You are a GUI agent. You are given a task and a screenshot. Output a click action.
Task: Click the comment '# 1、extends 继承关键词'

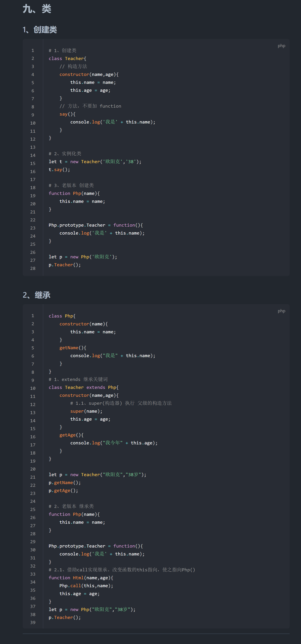click(x=78, y=379)
